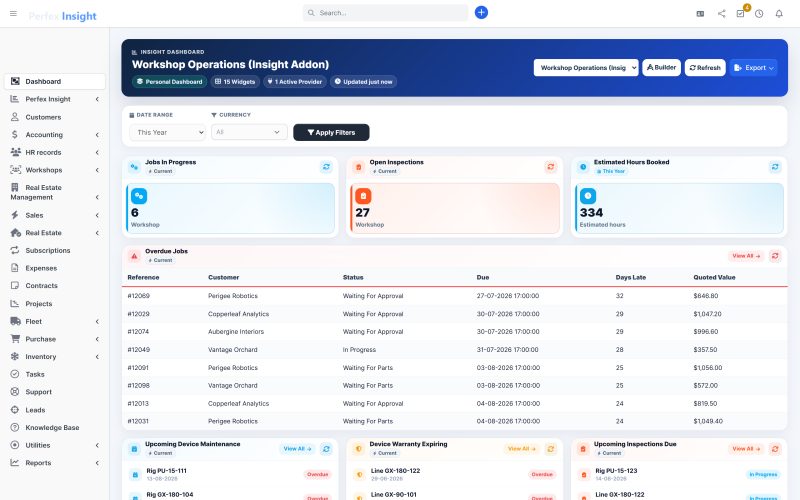Click the Expenses sidebar icon

15,268
